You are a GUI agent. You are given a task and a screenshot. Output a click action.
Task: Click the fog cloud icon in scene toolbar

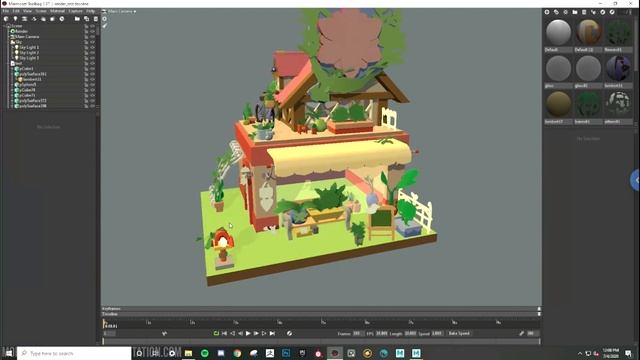(x=43, y=19)
